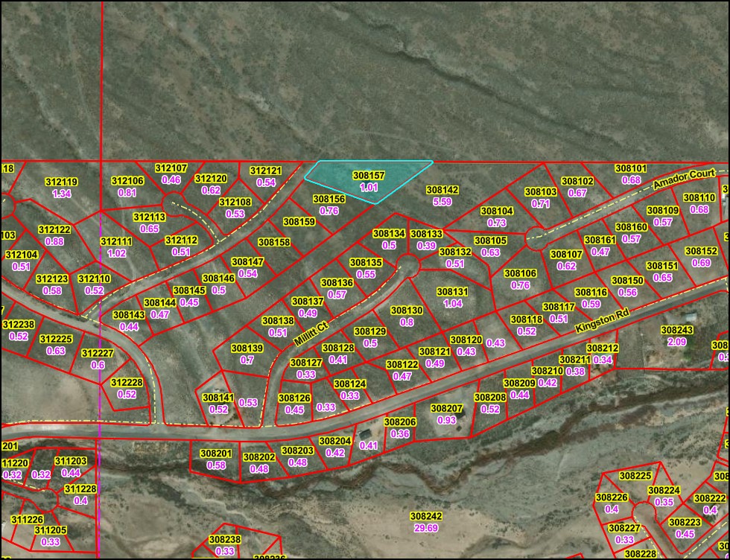
Task: Select parcel 308129
Action: tap(370, 331)
